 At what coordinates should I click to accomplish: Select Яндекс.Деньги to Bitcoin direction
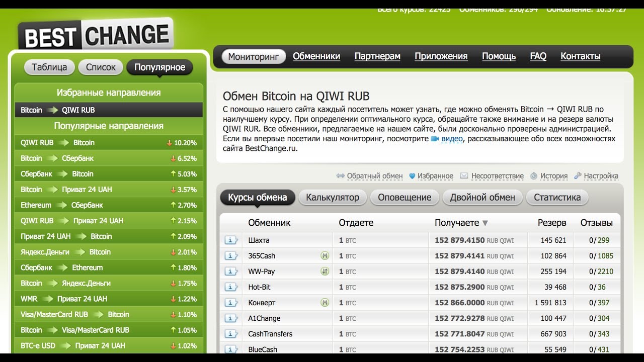tap(109, 252)
